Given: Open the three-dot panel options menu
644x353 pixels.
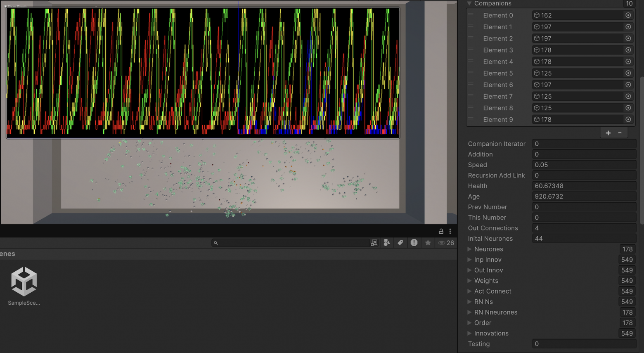Looking at the screenshot, I should [450, 231].
